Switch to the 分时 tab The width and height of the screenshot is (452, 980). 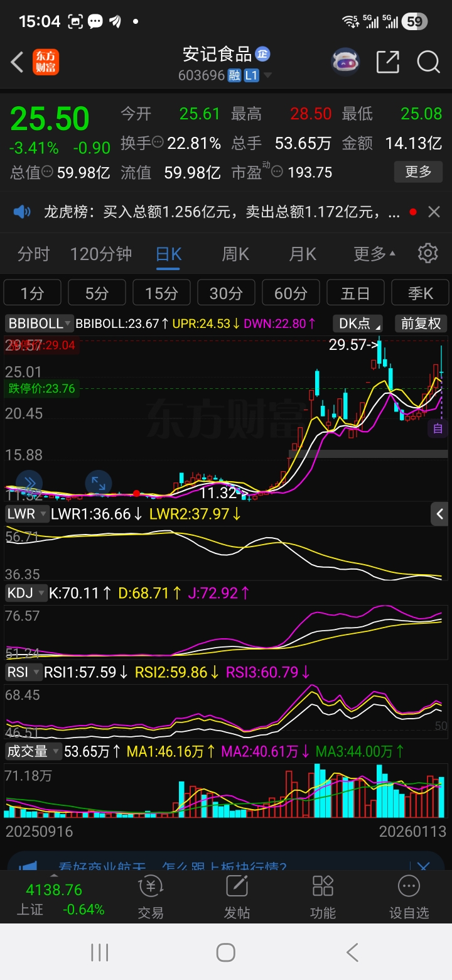pos(33,254)
